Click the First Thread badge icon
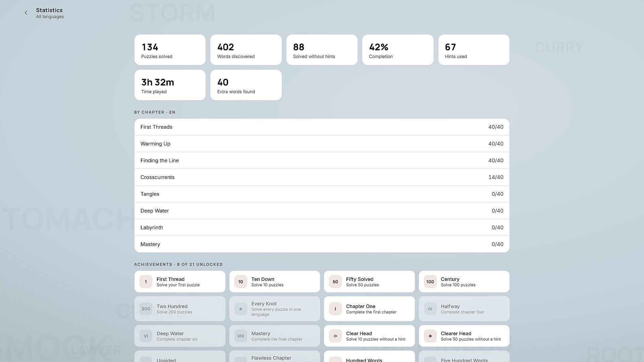The width and height of the screenshot is (644, 362). coord(146,282)
